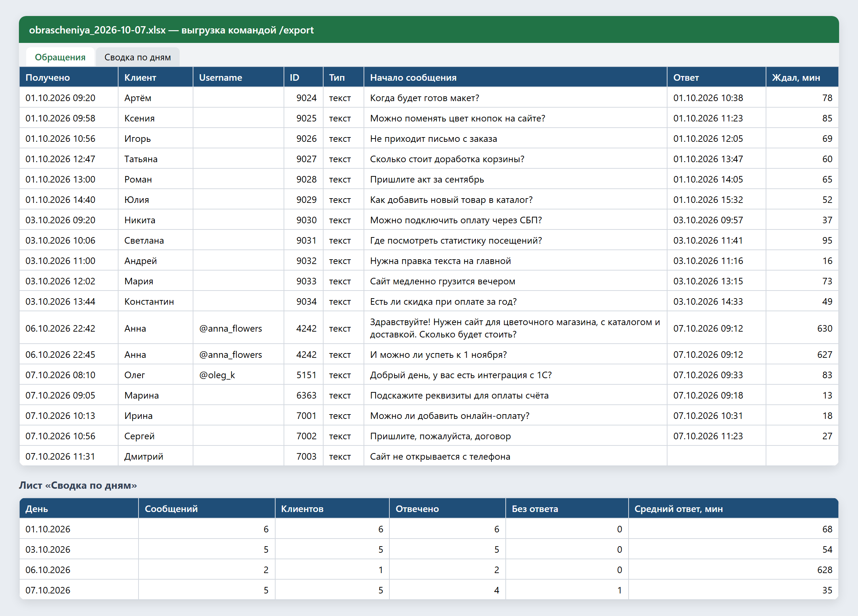Click the Ждал, мин column header
Screen dimensions: 858x616
(802, 77)
